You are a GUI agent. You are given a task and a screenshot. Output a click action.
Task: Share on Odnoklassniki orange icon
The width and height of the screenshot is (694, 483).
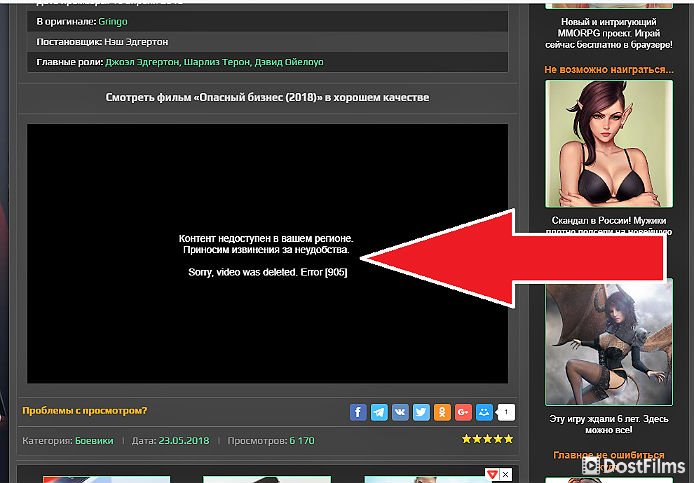coord(442,412)
